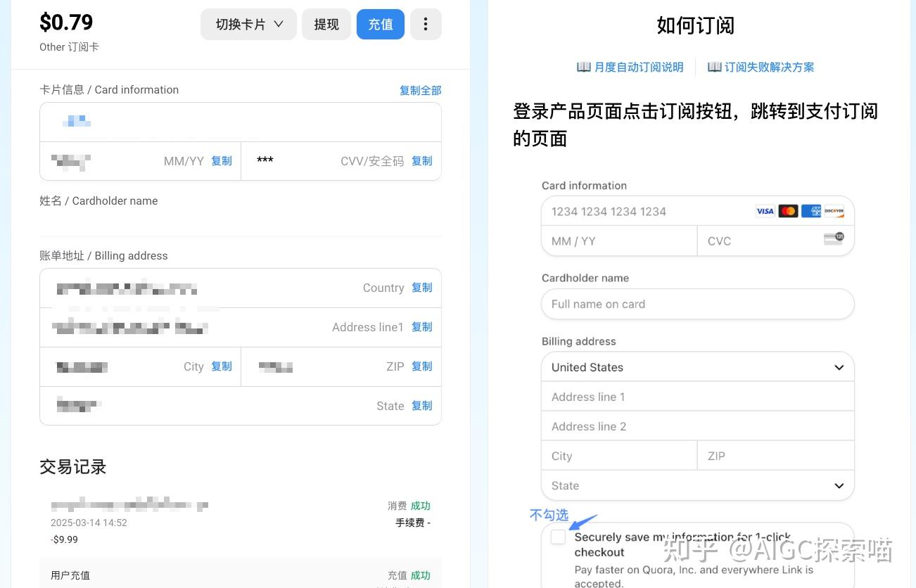Click the Full name on card input field
Screen dimensions: 916x588
pyautogui.click(x=697, y=304)
